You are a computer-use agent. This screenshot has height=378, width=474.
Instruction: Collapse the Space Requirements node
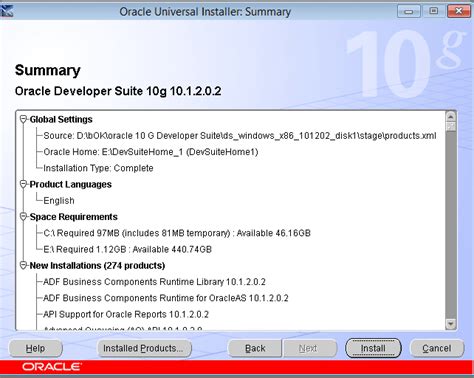(23, 217)
